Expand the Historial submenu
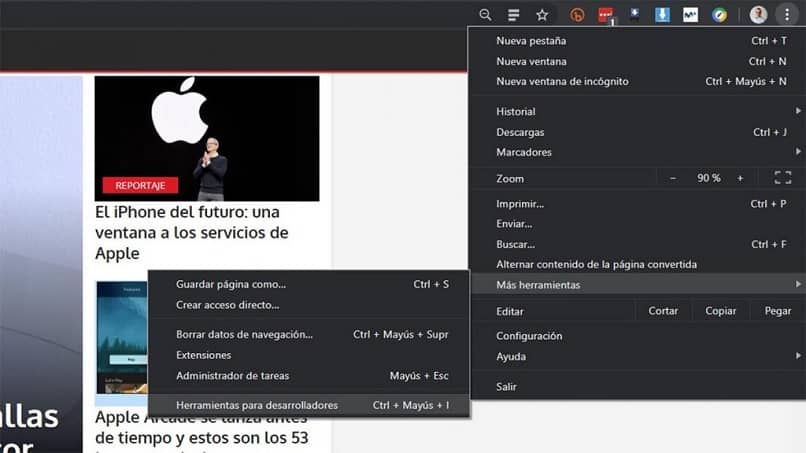The height and width of the screenshot is (453, 806). 639,111
